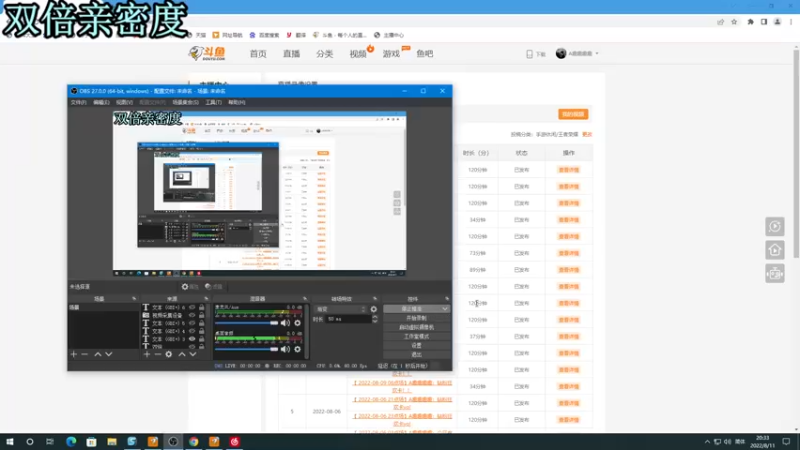Open the OBS Edit menu

coord(101,103)
